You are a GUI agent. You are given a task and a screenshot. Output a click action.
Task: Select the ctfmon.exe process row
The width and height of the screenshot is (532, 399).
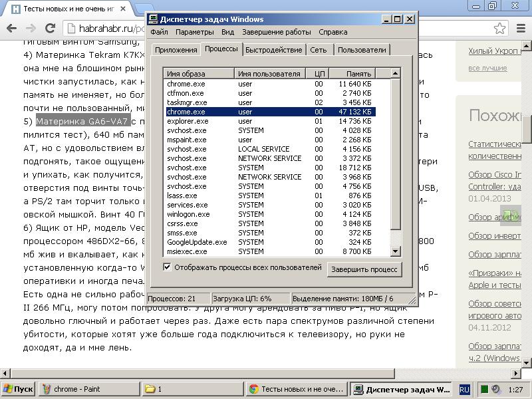pyautogui.click(x=271, y=93)
